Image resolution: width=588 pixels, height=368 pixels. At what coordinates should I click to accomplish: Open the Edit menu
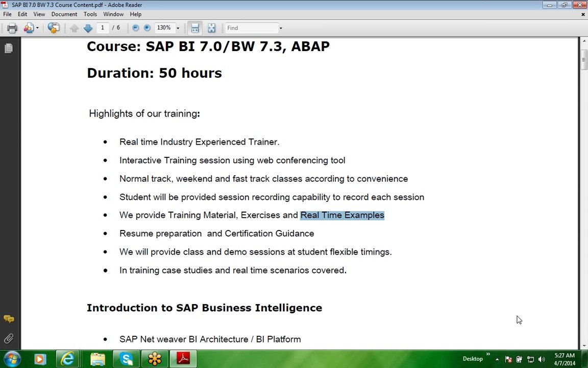(22, 14)
